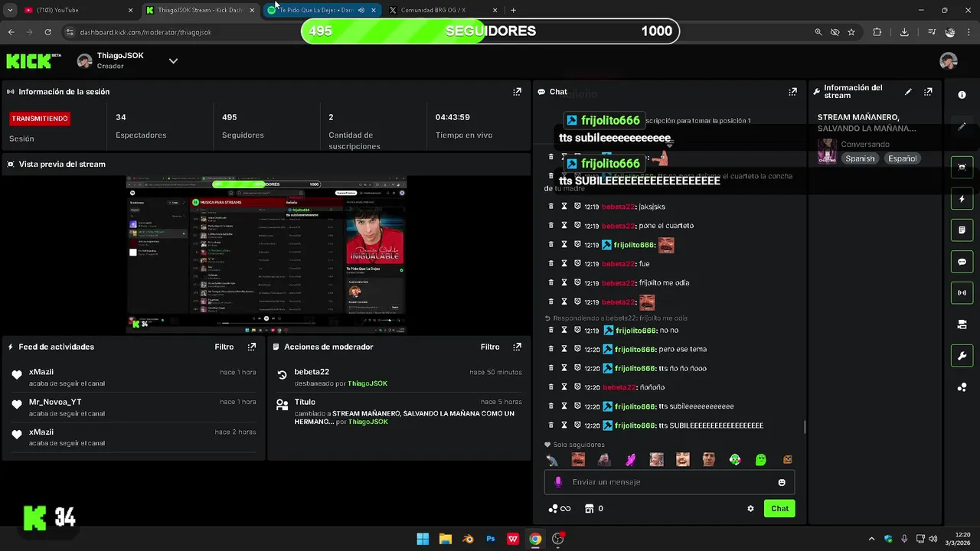Go back in browser

[11, 32]
